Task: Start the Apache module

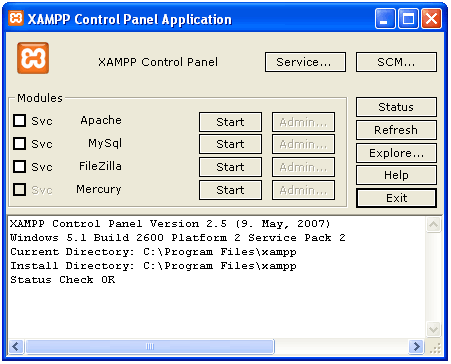Action: tap(230, 122)
